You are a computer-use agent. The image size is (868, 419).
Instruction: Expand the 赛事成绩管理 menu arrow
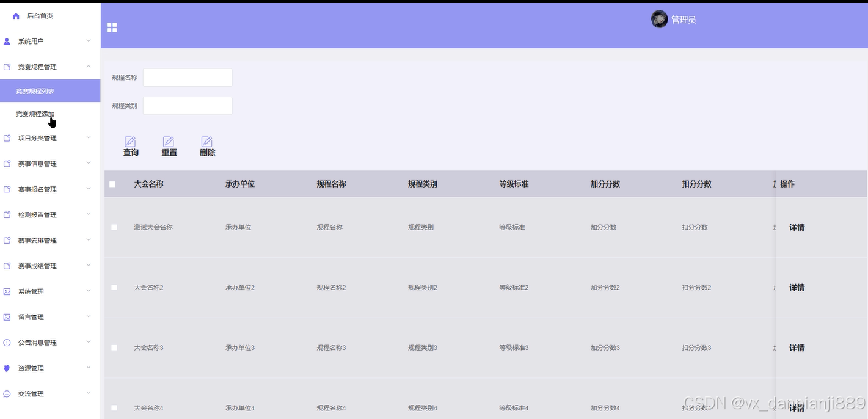tap(89, 266)
